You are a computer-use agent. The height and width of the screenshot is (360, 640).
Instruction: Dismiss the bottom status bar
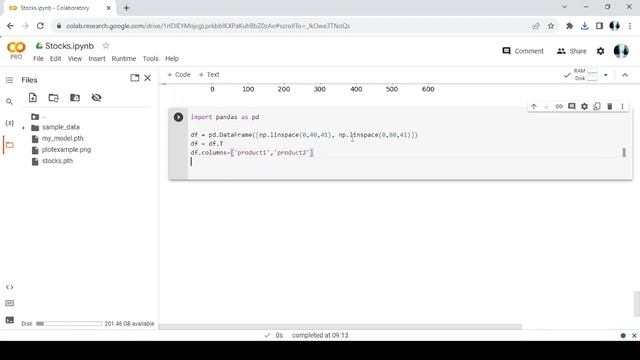click(634, 336)
